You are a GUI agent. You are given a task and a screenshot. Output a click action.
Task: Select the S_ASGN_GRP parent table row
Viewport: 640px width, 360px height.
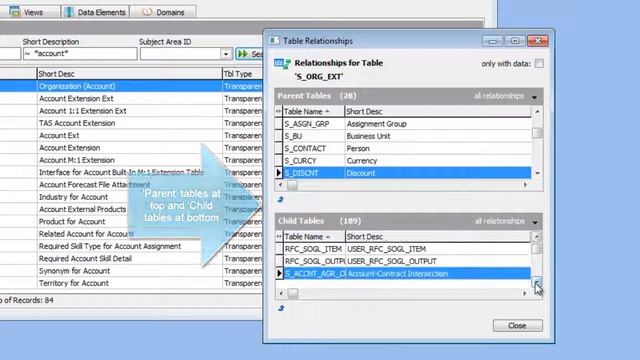[x=403, y=124]
